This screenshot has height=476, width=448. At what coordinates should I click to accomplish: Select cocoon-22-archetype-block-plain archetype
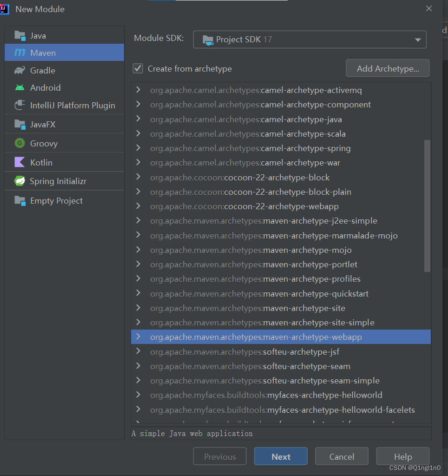281,192
